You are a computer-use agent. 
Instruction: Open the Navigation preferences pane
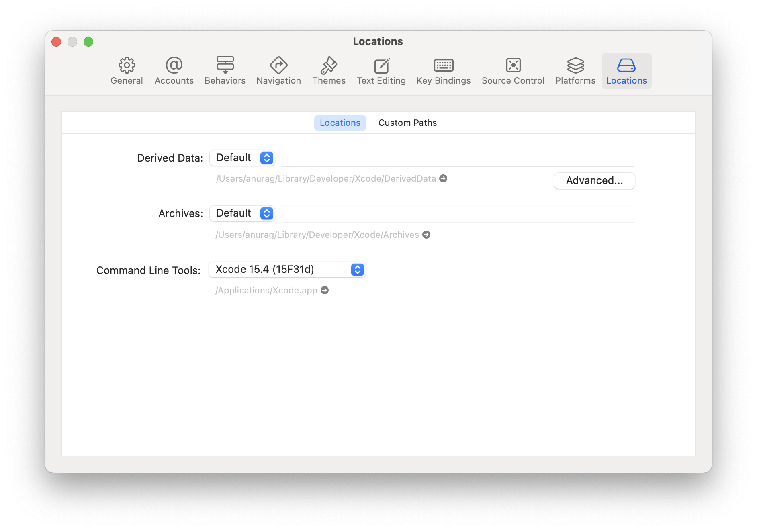pyautogui.click(x=278, y=71)
